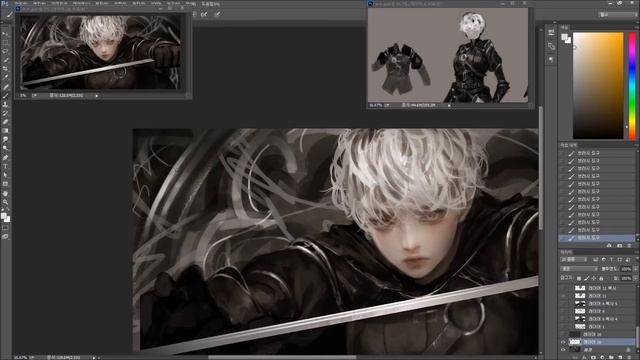Create new snapshot in History panel
This screenshot has height=360, width=640.
(x=620, y=245)
